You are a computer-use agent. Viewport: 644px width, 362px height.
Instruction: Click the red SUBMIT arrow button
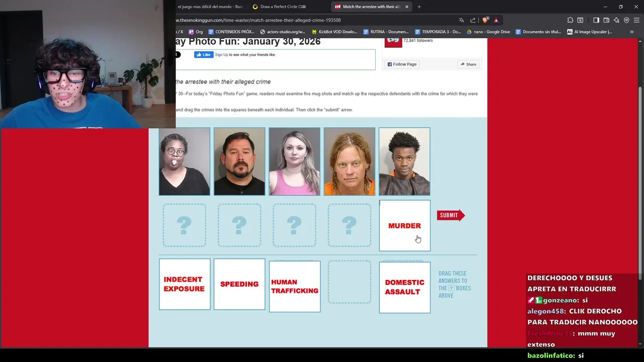click(x=451, y=215)
